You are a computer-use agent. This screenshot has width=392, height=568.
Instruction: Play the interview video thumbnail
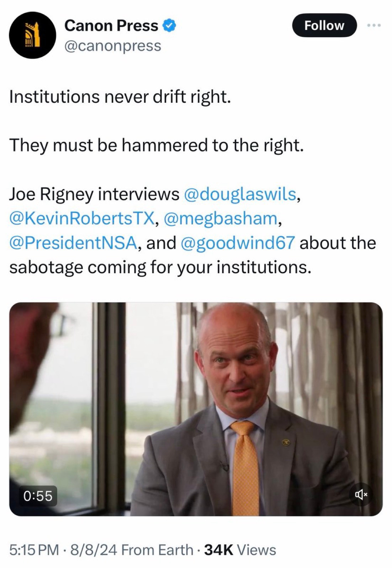pos(196,409)
